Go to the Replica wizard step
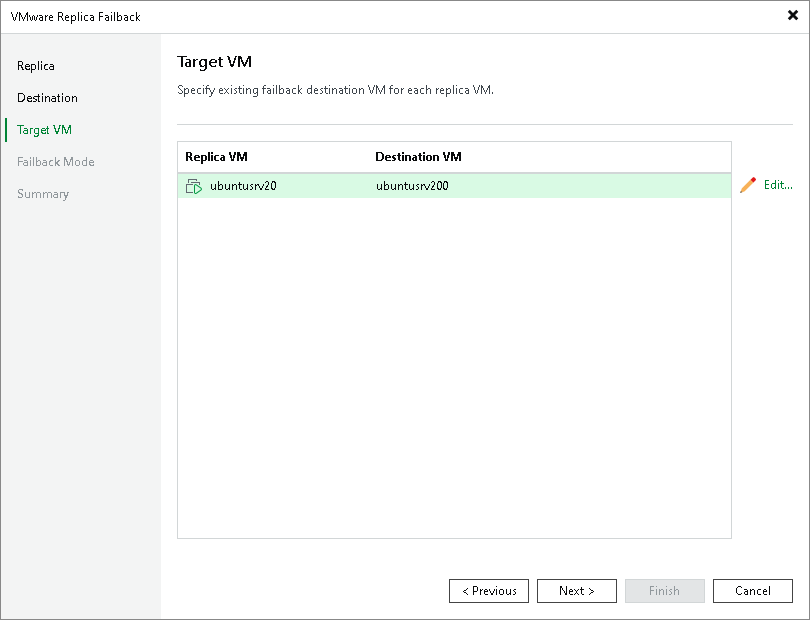Image resolution: width=810 pixels, height=620 pixels. 36,66
